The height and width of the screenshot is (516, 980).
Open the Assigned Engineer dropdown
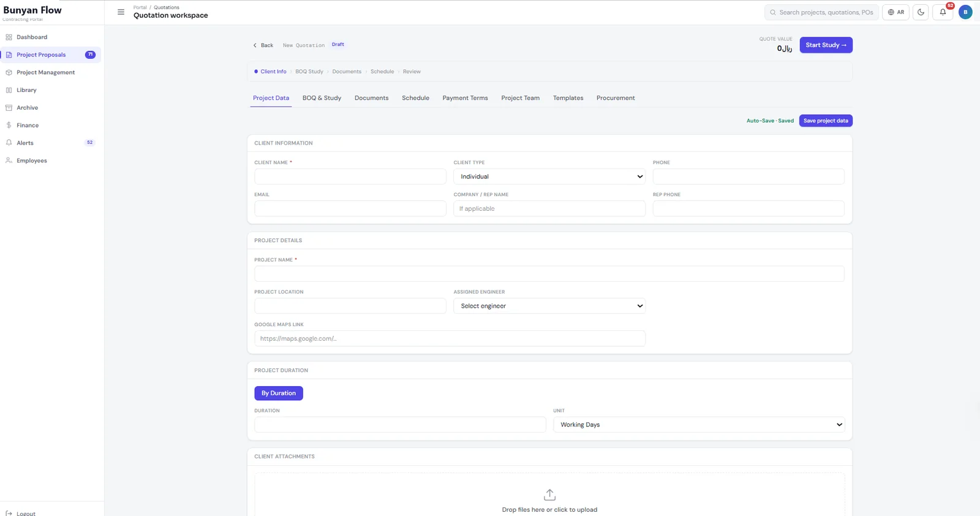[x=549, y=306]
